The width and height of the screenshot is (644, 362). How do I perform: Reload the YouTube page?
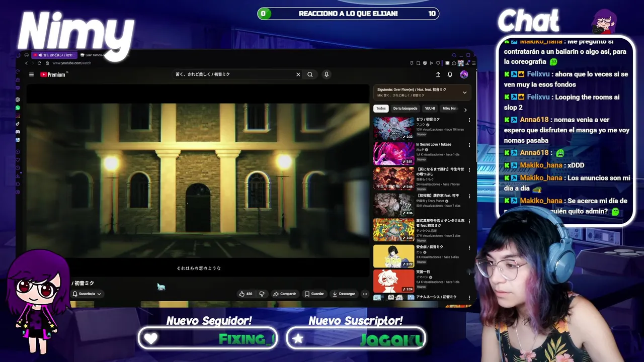(x=39, y=63)
